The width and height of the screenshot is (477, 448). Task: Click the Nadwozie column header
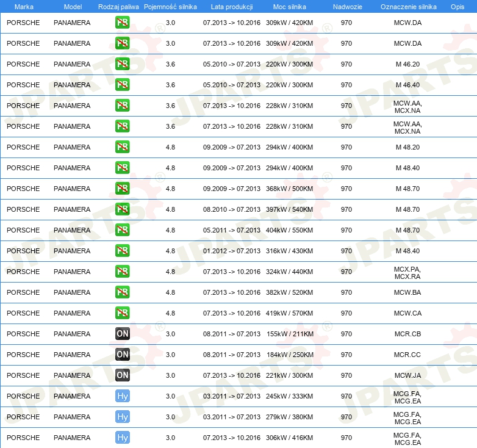tap(348, 7)
